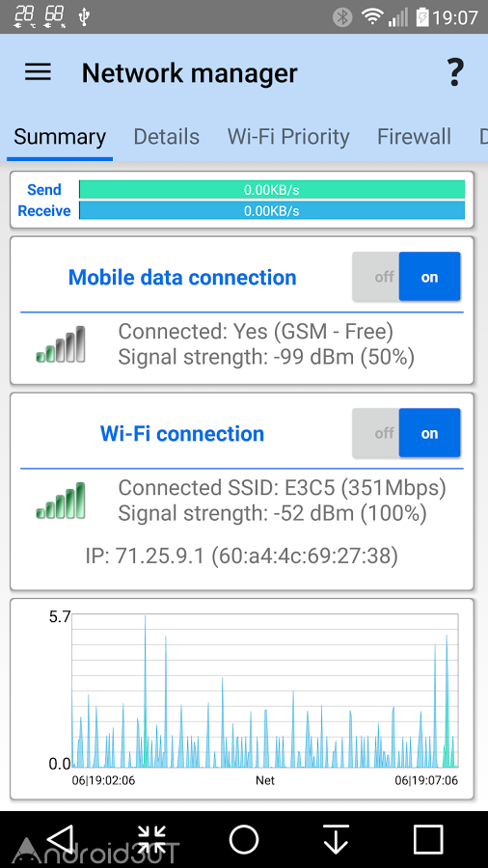The height and width of the screenshot is (868, 488).
Task: Tap Bluetooth icon in status bar
Action: [342, 17]
